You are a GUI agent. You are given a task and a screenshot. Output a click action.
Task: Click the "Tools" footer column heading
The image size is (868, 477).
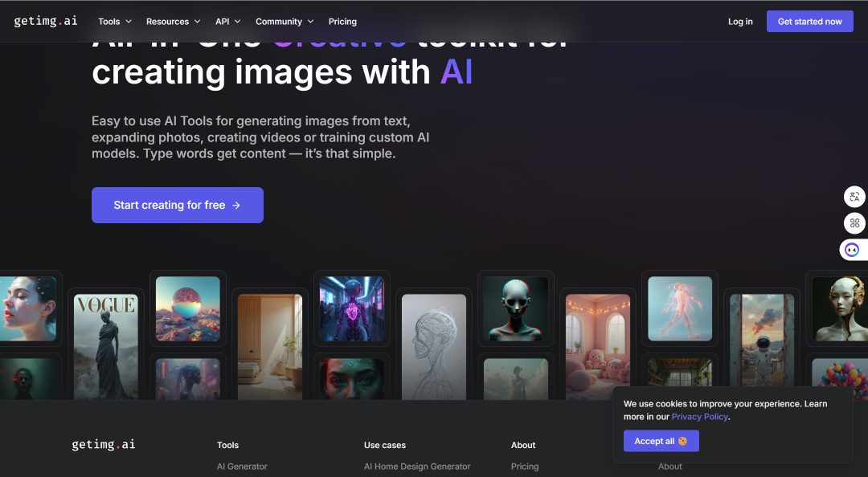(x=227, y=445)
